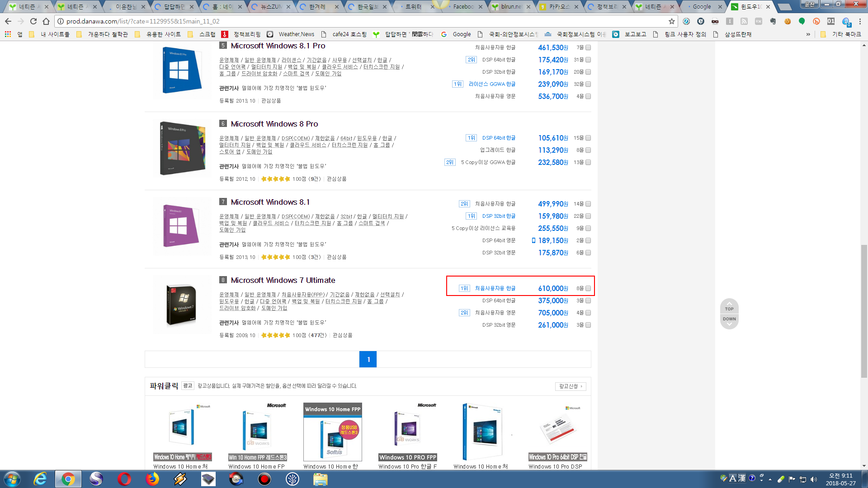
Task: Open the 기타 북마크 folder
Action: pyautogui.click(x=840, y=34)
